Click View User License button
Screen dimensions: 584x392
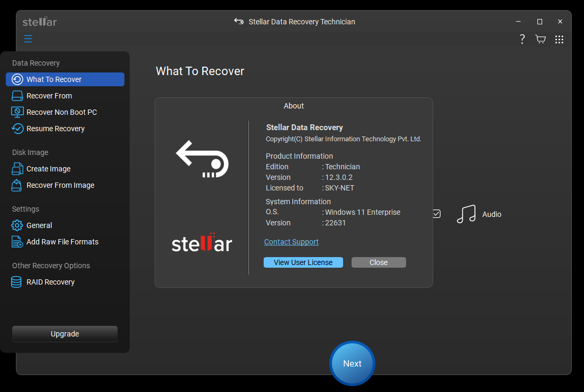[303, 262]
